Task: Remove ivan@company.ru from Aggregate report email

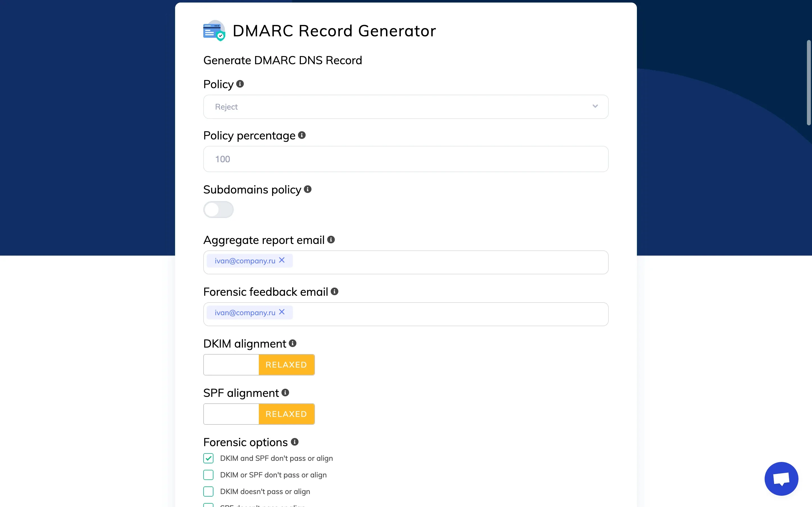Action: [x=282, y=260]
